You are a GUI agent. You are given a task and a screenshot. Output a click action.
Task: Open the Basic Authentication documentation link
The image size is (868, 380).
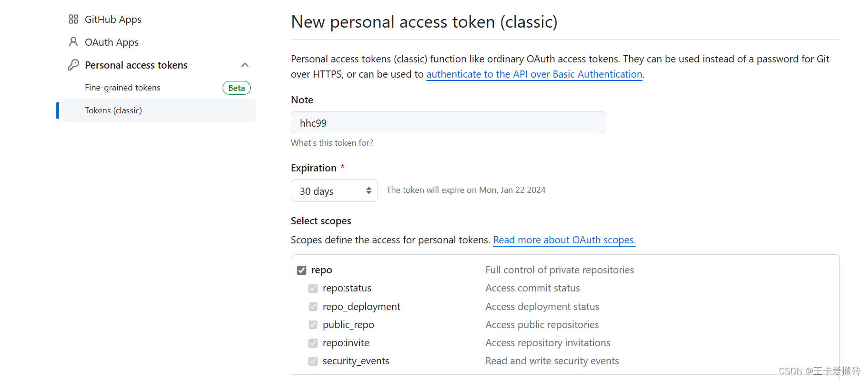coord(534,74)
